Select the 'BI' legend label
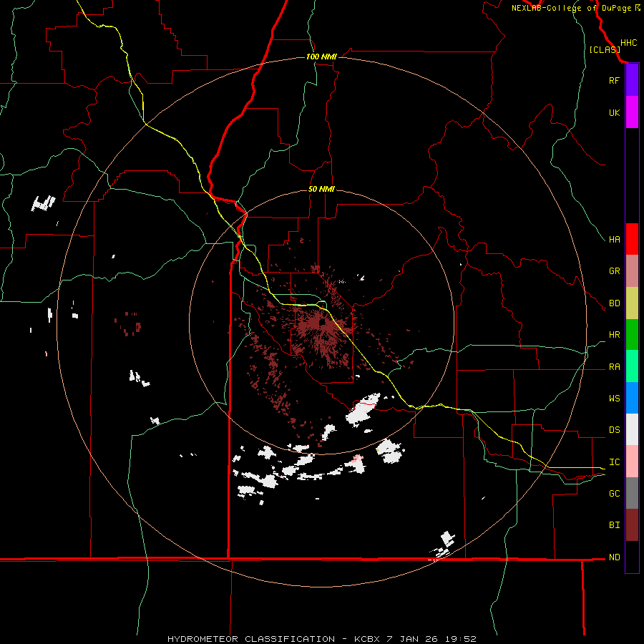644x644 pixels. 614,525
